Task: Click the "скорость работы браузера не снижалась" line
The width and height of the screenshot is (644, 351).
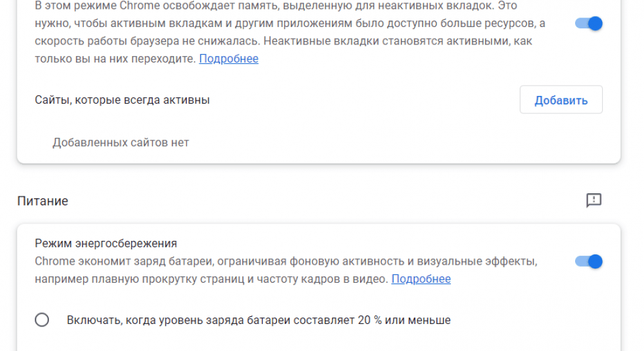Action: coord(193,41)
